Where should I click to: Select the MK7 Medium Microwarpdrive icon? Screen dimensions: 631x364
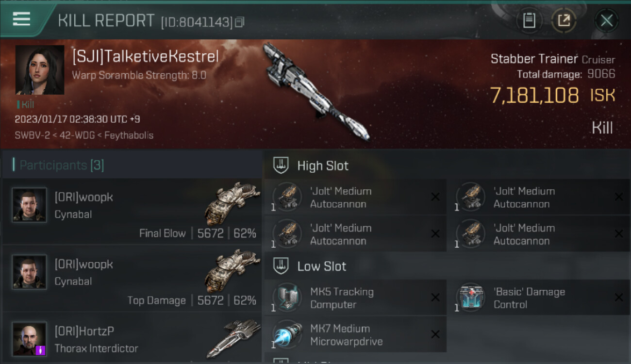(x=287, y=334)
